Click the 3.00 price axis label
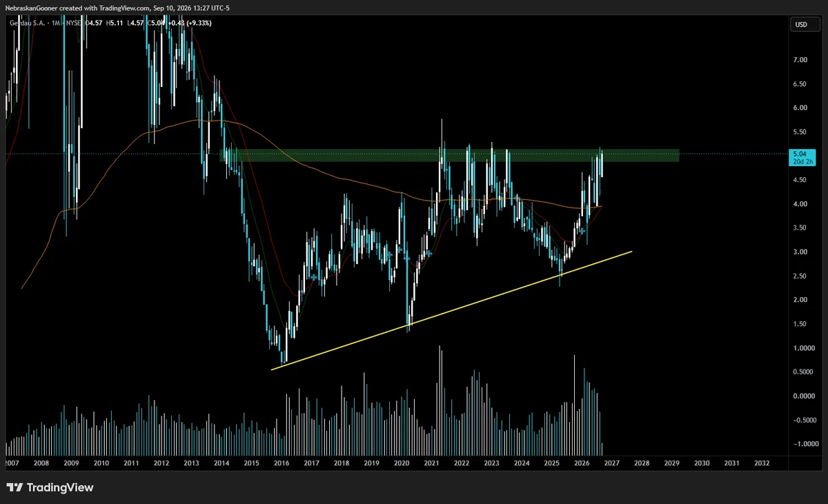The width and height of the screenshot is (828, 504). (800, 252)
